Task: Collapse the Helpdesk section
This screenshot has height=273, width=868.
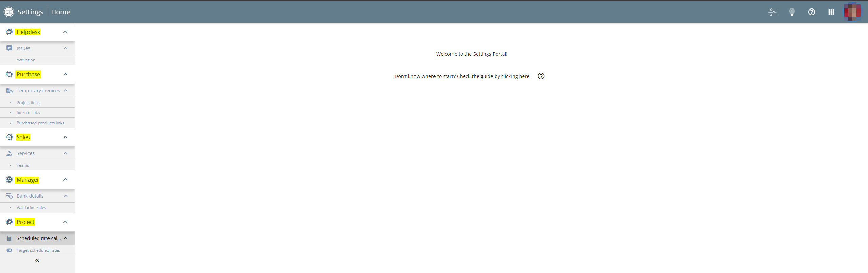Action: pos(65,32)
